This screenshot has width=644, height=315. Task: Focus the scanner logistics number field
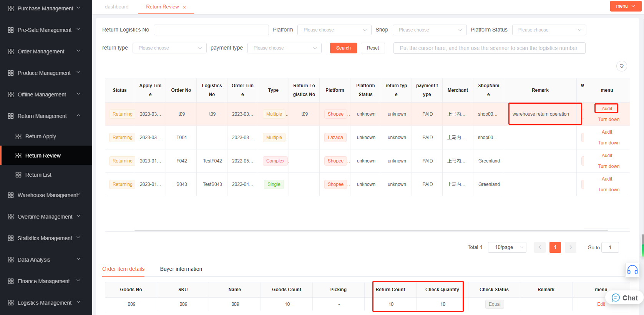coord(489,48)
